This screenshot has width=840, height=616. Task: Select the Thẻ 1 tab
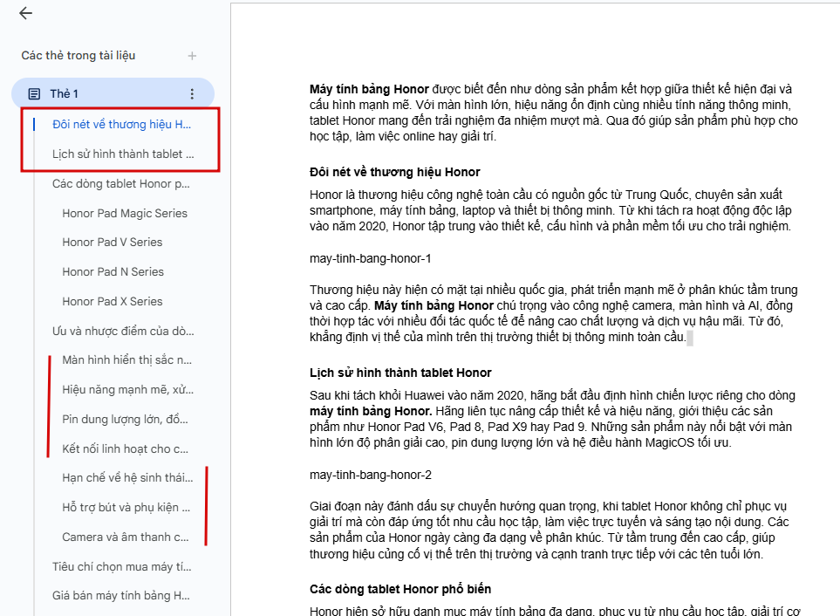click(113, 93)
